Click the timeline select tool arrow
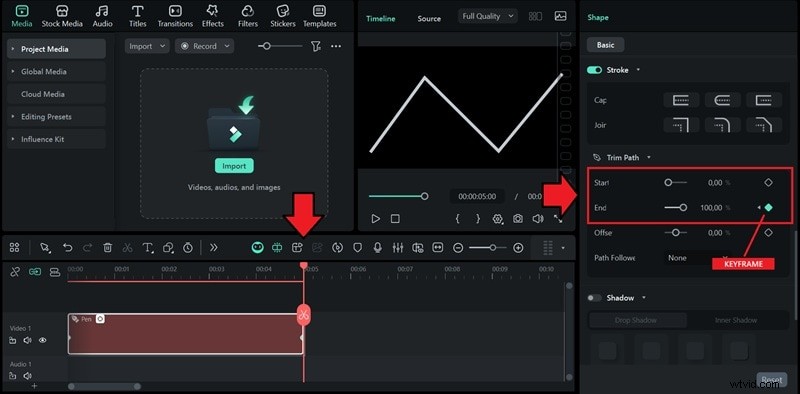Viewport: 800px width, 394px height. [45, 248]
